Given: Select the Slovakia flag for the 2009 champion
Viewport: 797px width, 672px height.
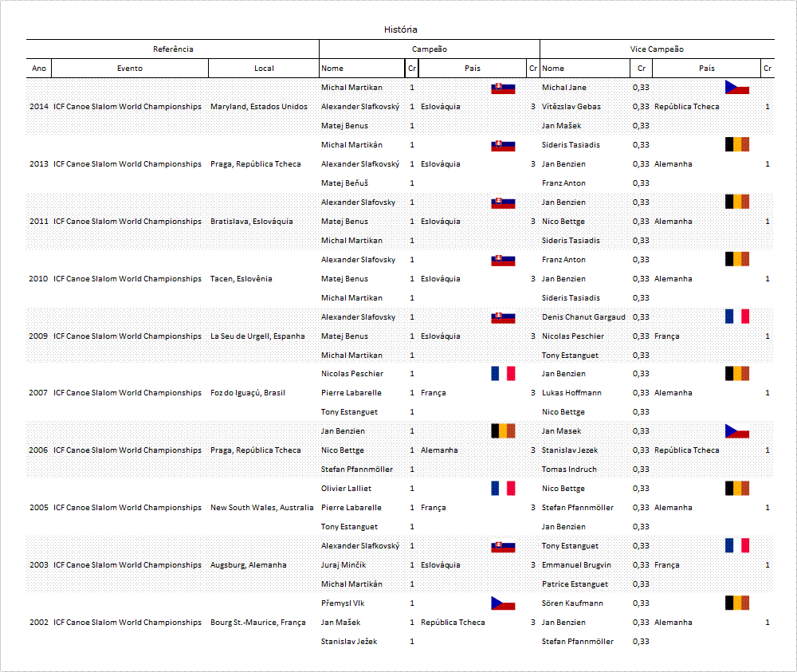Looking at the screenshot, I should (x=503, y=318).
